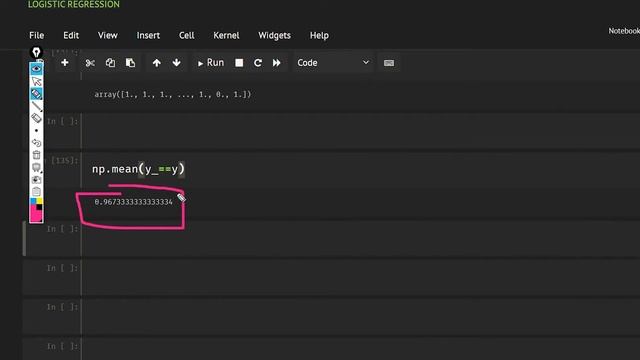Insert a new cell with plus icon
The width and height of the screenshot is (640, 360).
(64, 63)
